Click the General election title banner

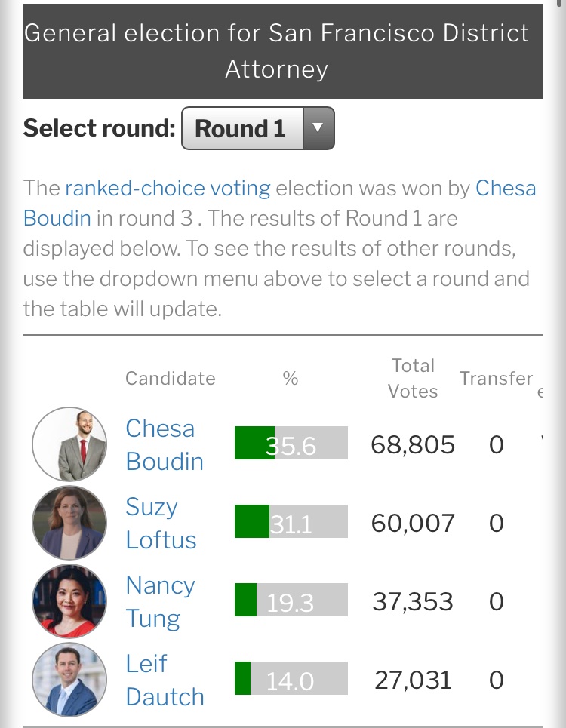click(x=282, y=51)
